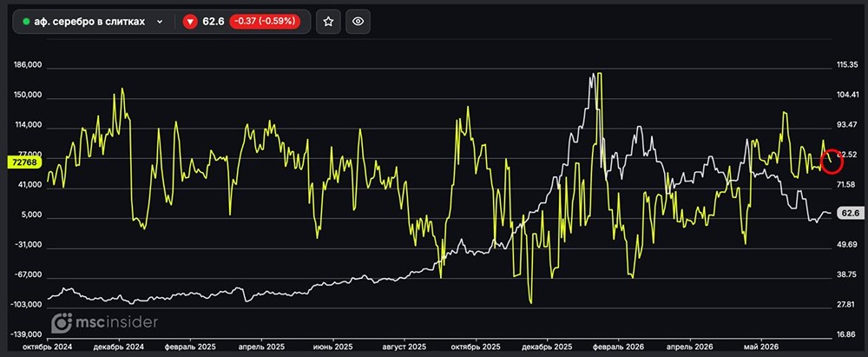Click the 62.6 price in the header
This screenshot has width=868, height=357.
click(x=214, y=22)
